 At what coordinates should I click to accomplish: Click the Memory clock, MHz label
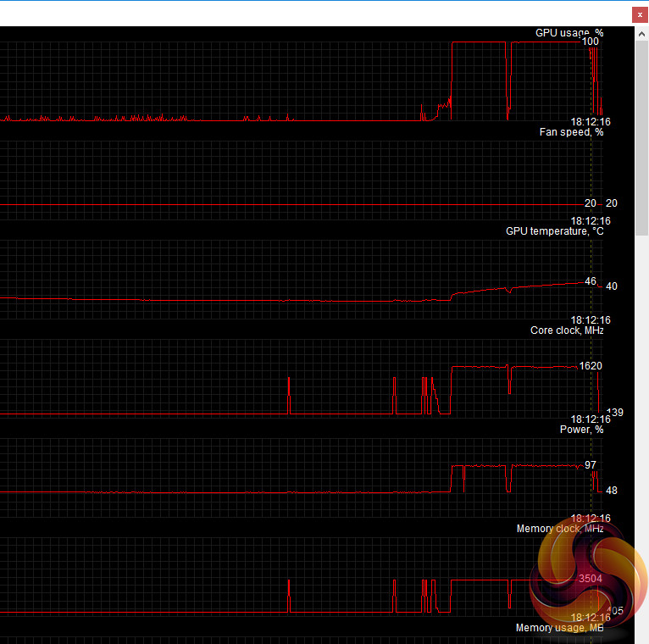[560, 529]
